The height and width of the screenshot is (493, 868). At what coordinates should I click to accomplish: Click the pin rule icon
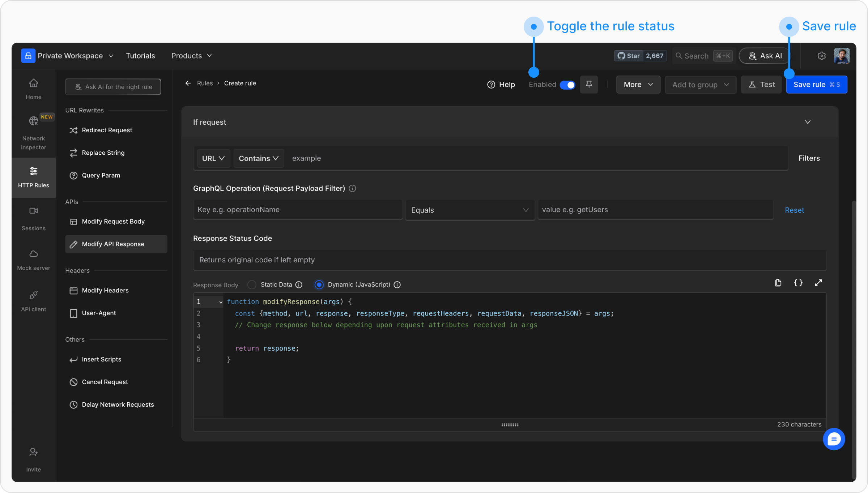[x=589, y=85]
